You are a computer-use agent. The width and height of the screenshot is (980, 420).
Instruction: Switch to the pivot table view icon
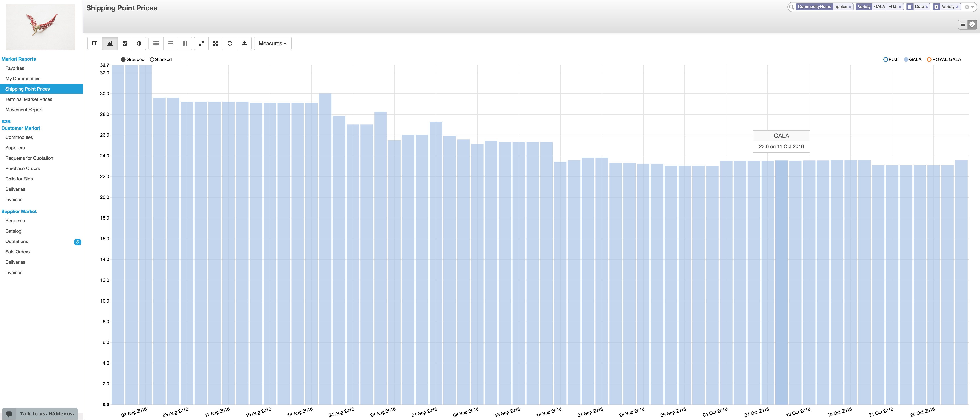pos(95,43)
